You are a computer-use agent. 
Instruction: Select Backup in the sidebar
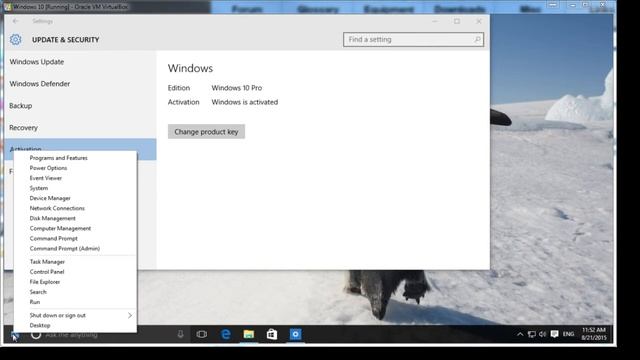pos(80,106)
